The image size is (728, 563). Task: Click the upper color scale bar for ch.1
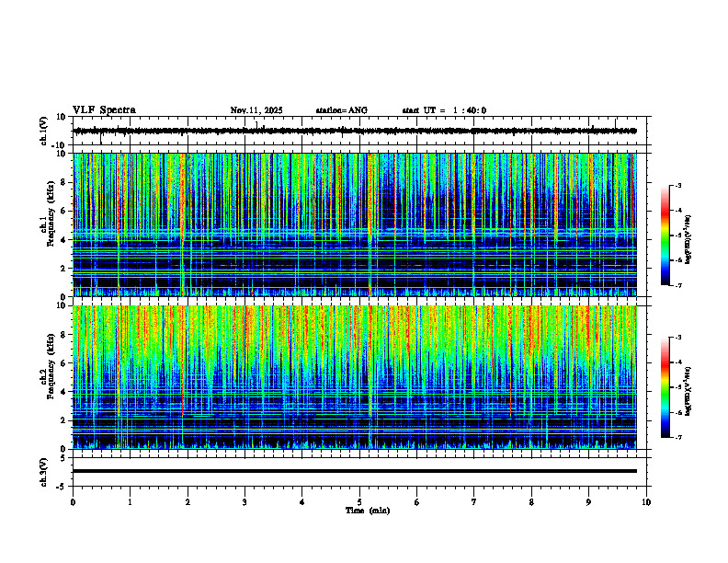[665, 235]
